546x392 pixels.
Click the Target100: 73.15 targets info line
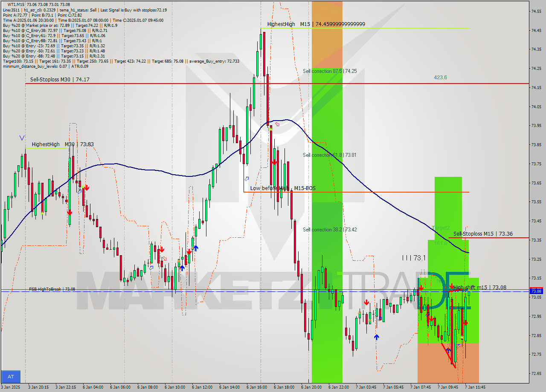[x=121, y=61]
